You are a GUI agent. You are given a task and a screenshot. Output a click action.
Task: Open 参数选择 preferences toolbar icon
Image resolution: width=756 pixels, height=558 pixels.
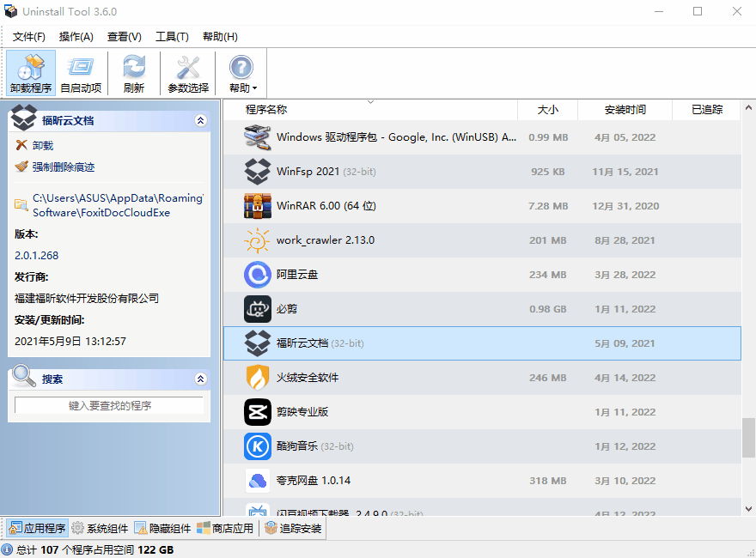pos(188,73)
